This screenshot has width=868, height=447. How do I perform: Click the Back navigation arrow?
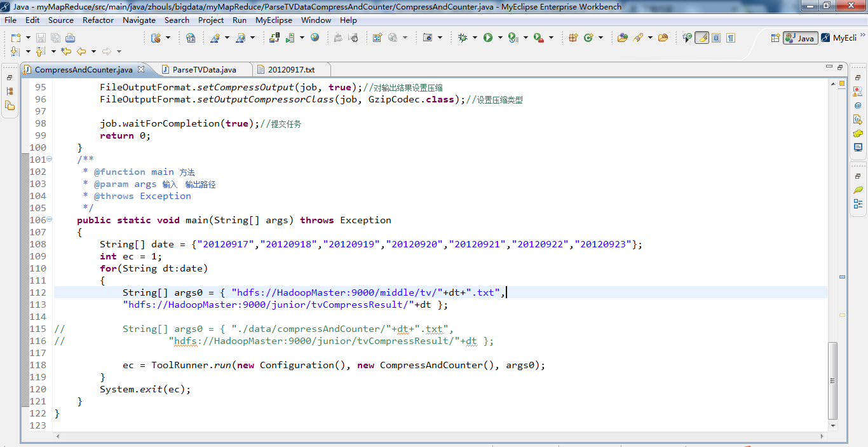point(81,52)
